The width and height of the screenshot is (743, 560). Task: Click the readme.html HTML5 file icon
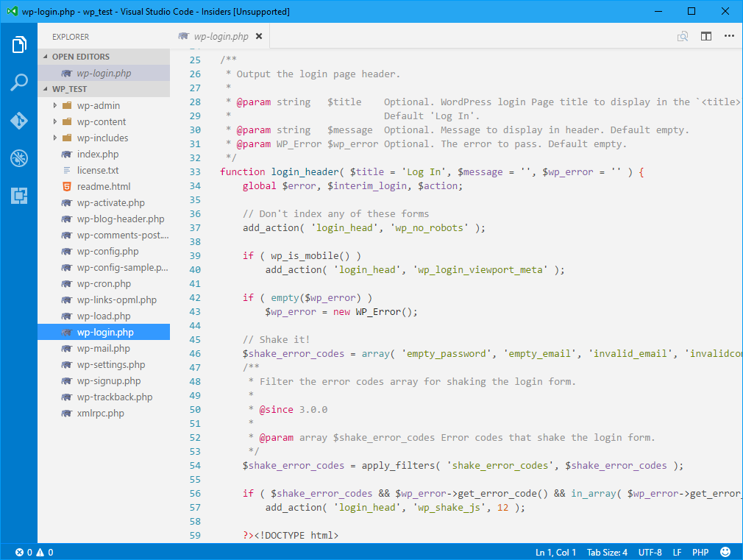pos(67,186)
